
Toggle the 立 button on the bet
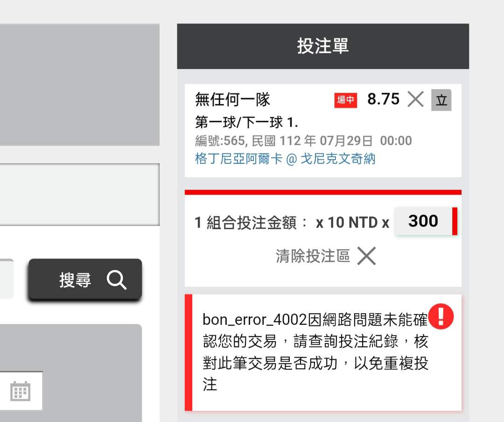pyautogui.click(x=441, y=100)
